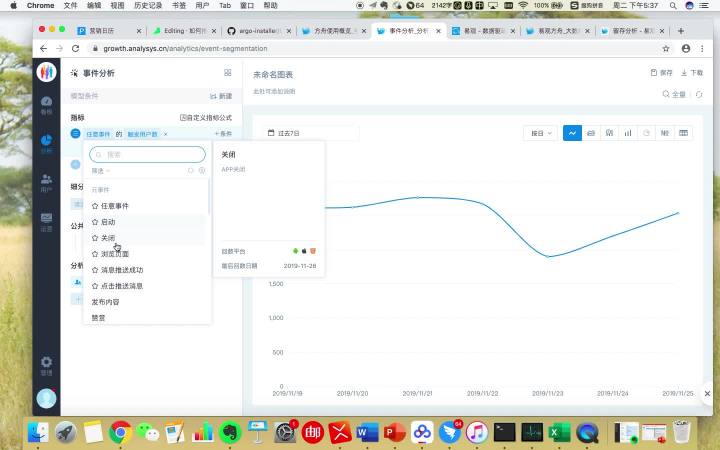This screenshot has width=720, height=450.
Task: Open WeChat from the Dock
Action: tap(148, 432)
